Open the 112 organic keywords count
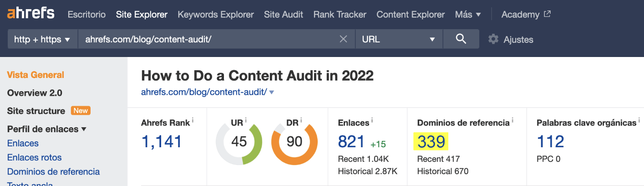 (550, 142)
